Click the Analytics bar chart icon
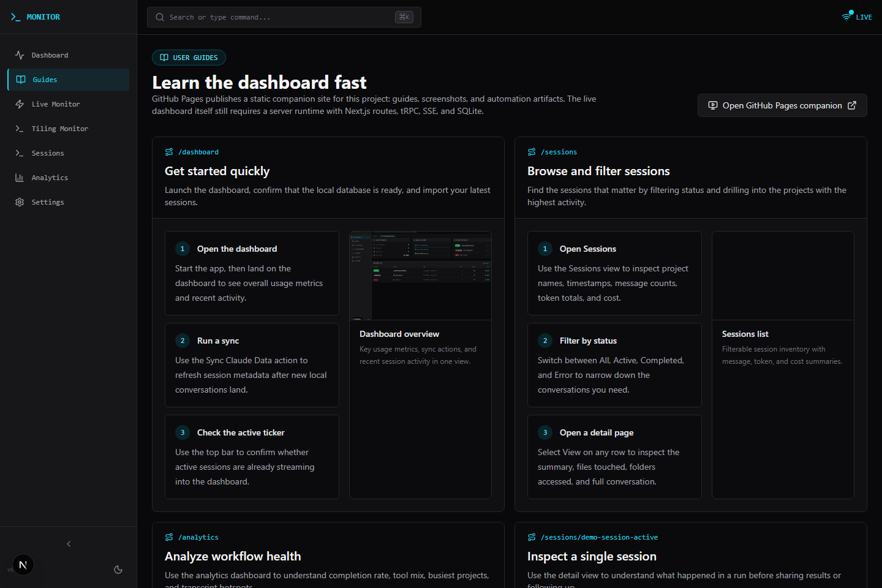 (20, 178)
